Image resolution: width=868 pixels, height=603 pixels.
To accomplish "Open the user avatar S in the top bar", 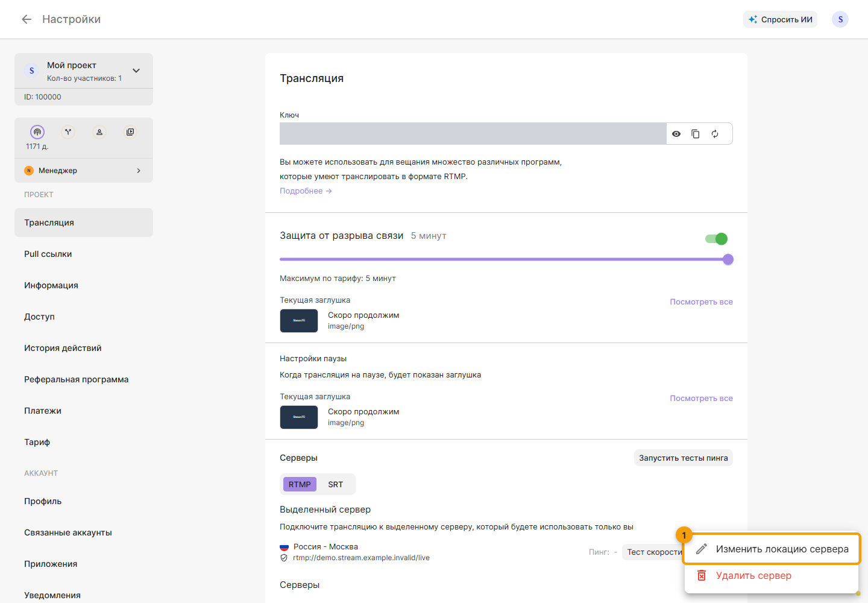I will 840,19.
